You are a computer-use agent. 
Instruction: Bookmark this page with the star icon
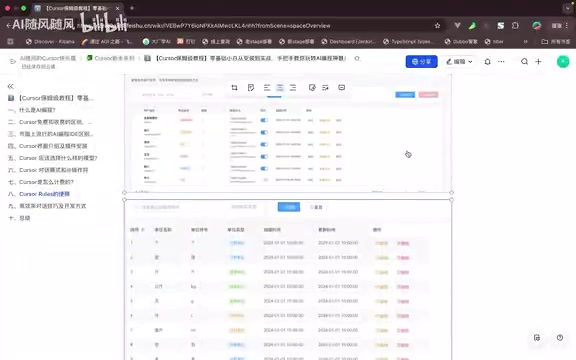(x=438, y=26)
